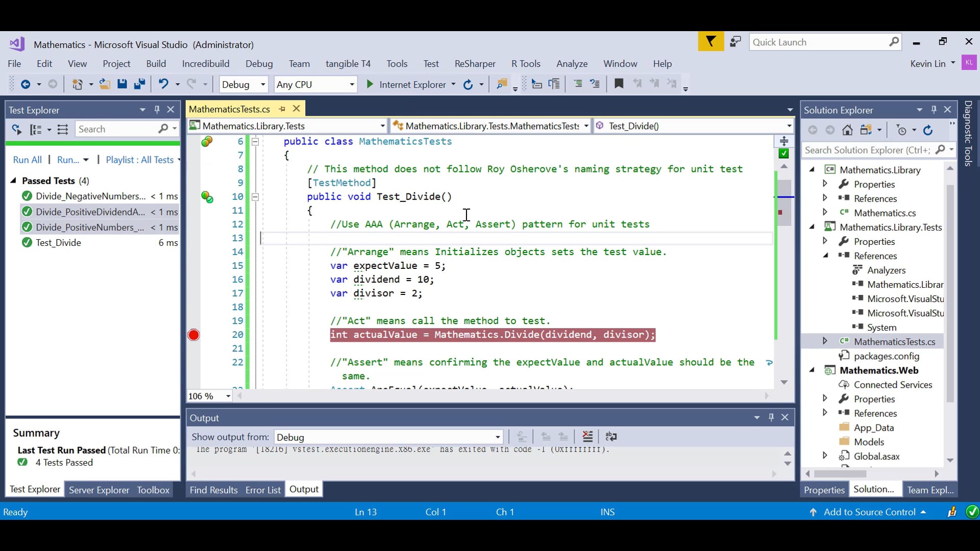
Task: Toggle bookmark icon in toolbar
Action: 619,84
